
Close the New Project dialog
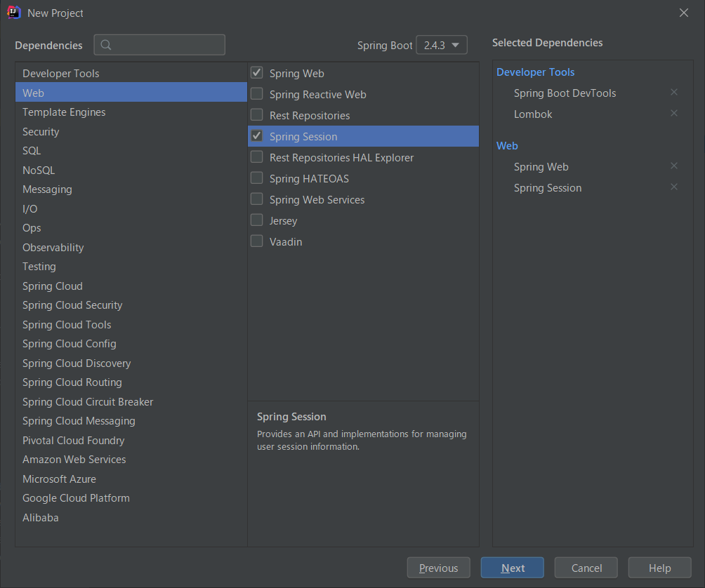point(684,13)
